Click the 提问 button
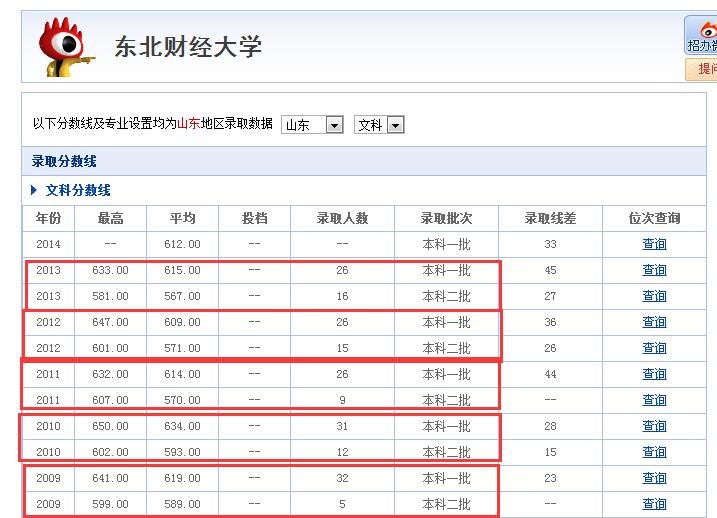Viewport: 717px width, 518px height. [x=701, y=69]
